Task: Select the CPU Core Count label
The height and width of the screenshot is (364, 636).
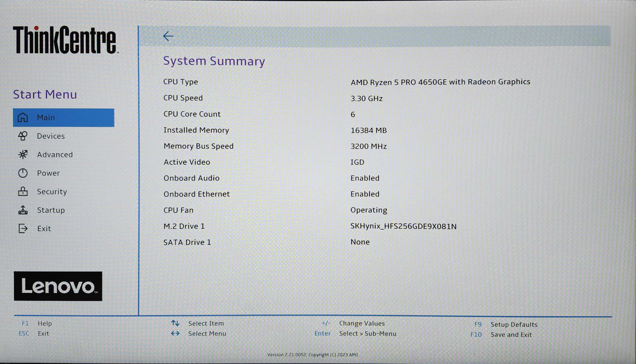Action: 192,114
